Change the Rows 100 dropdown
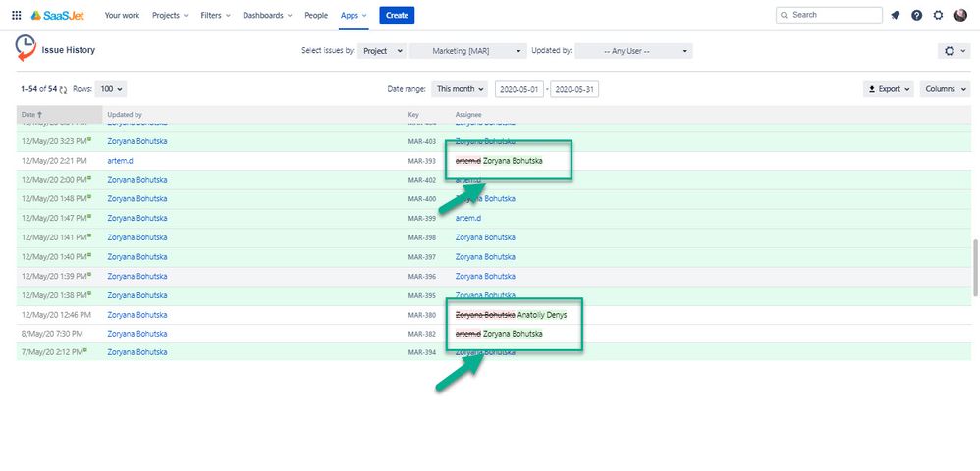The height and width of the screenshot is (471, 980). coord(111,89)
